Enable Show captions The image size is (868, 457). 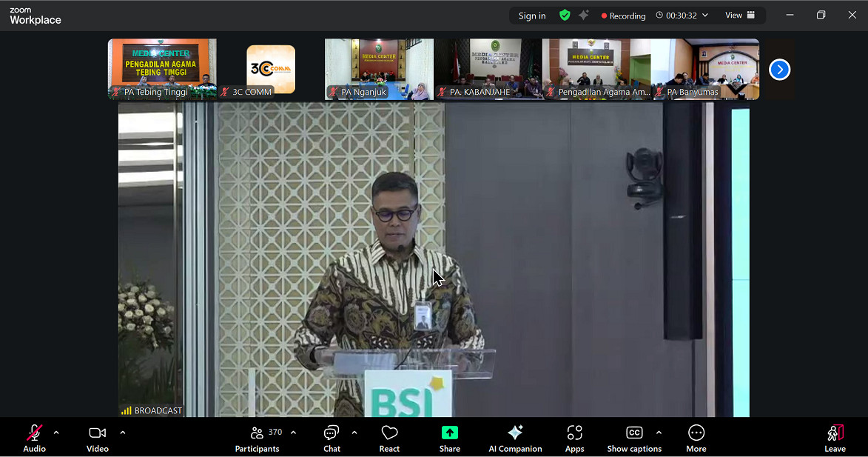pyautogui.click(x=634, y=438)
